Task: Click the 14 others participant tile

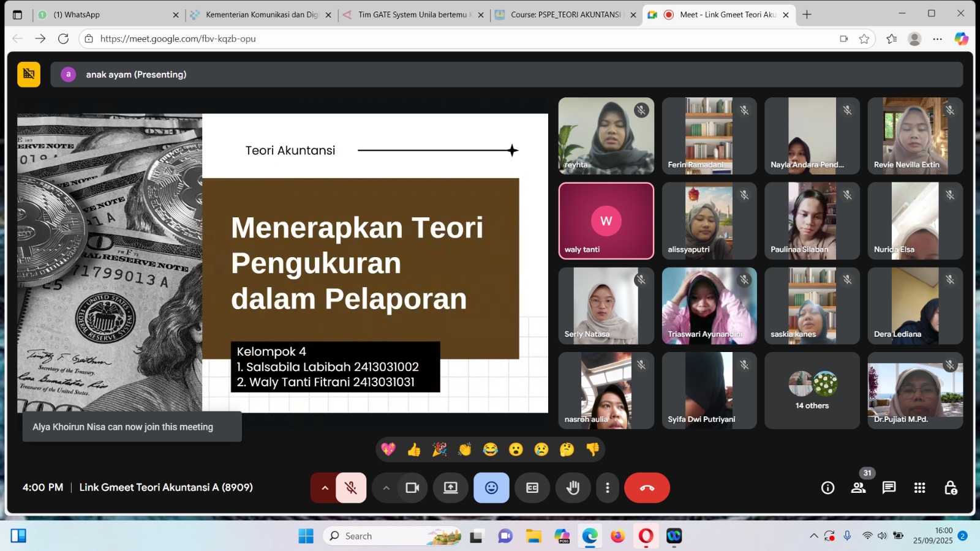Action: pyautogui.click(x=812, y=391)
